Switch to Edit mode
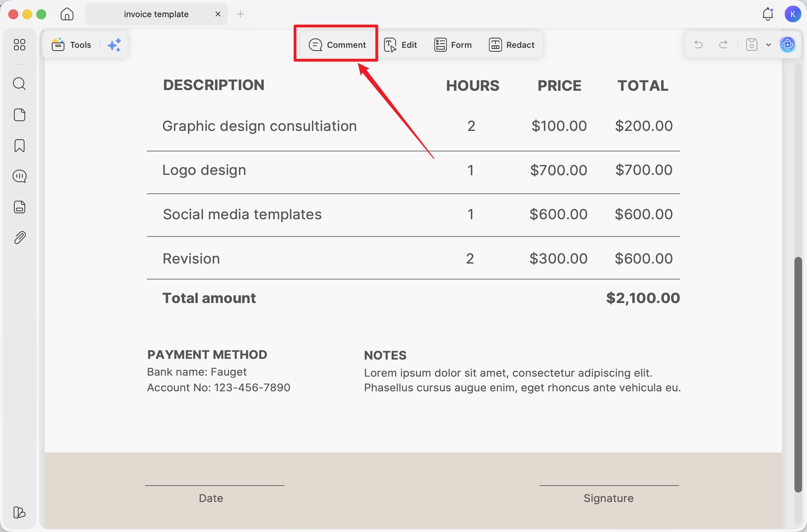This screenshot has width=807, height=532. coord(400,45)
